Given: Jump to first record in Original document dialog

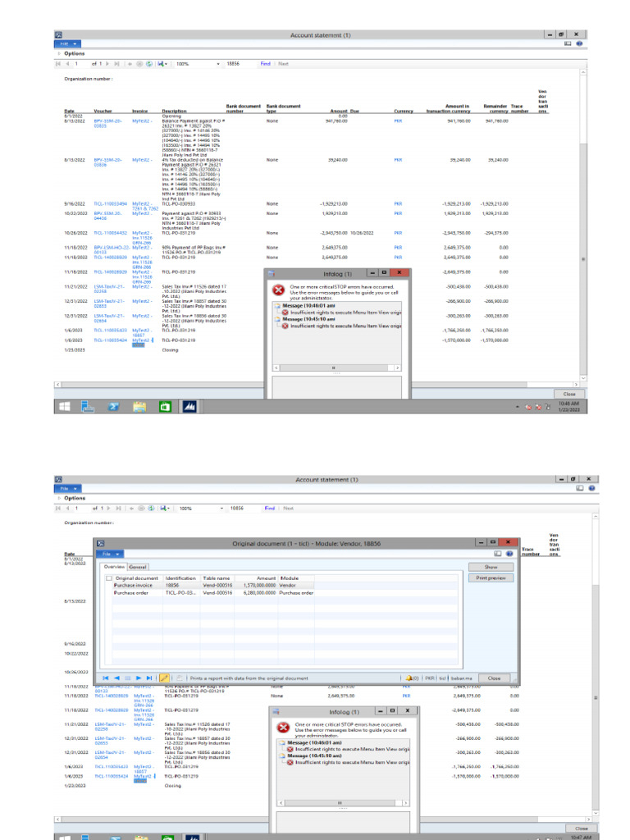Looking at the screenshot, I should pos(106,678).
